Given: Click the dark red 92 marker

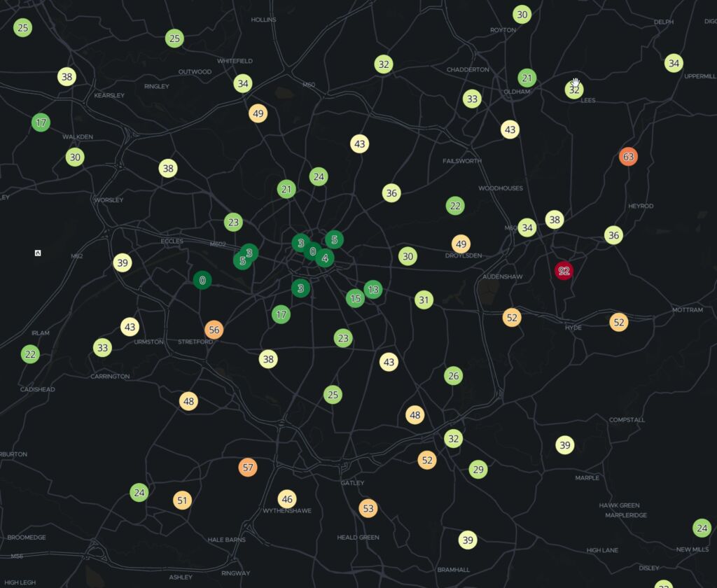Looking at the screenshot, I should click(564, 271).
